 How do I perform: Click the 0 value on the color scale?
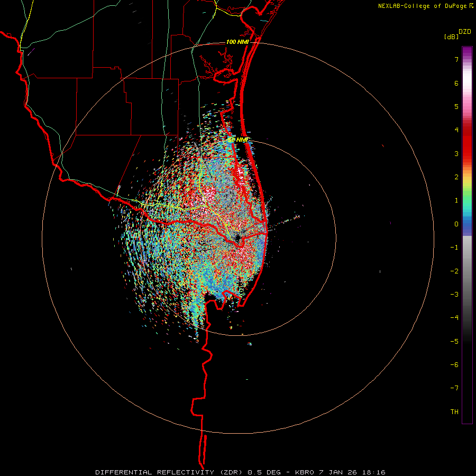pyautogui.click(x=456, y=224)
